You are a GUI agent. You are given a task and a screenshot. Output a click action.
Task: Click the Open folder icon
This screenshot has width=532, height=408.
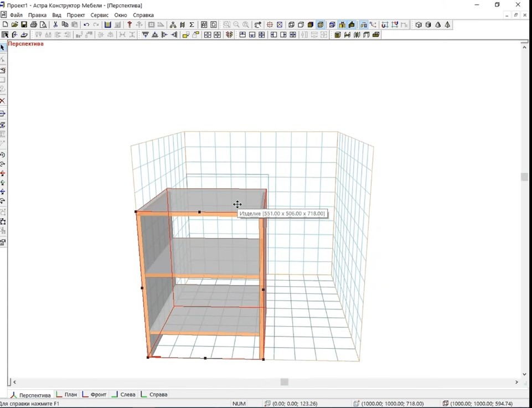pos(15,25)
